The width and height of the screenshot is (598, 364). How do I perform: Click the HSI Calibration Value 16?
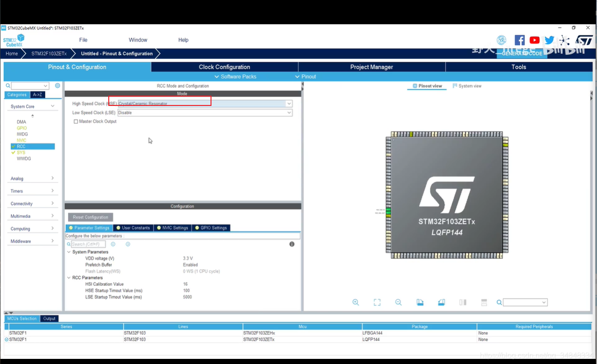pos(185,284)
